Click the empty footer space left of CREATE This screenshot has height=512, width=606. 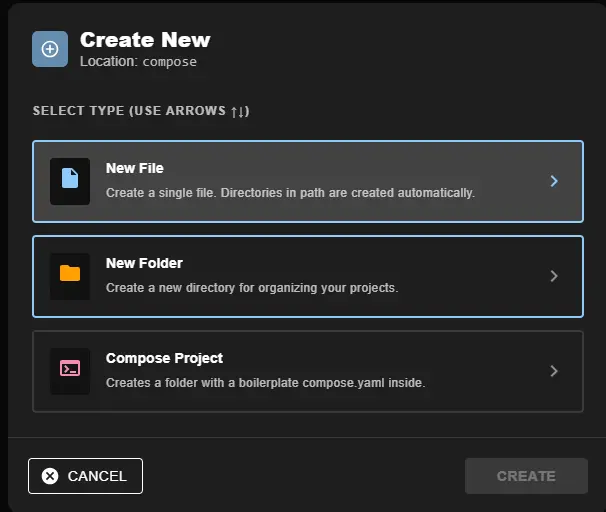coord(300,476)
